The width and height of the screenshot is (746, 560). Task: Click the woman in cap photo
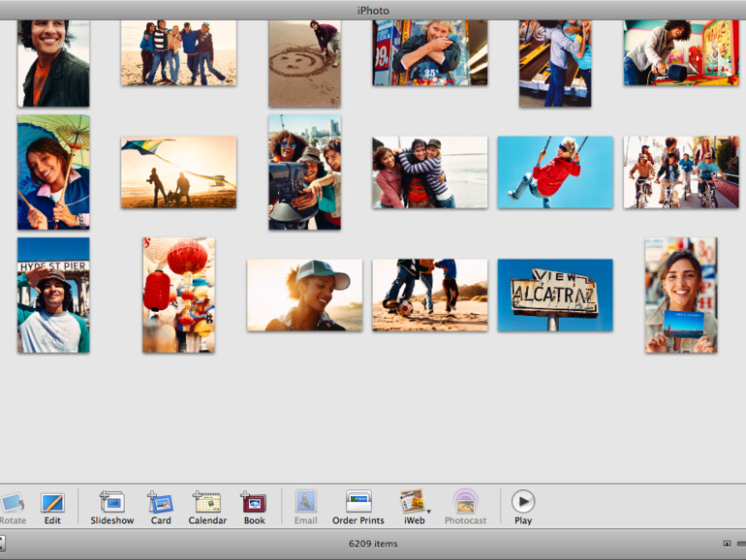tap(304, 295)
